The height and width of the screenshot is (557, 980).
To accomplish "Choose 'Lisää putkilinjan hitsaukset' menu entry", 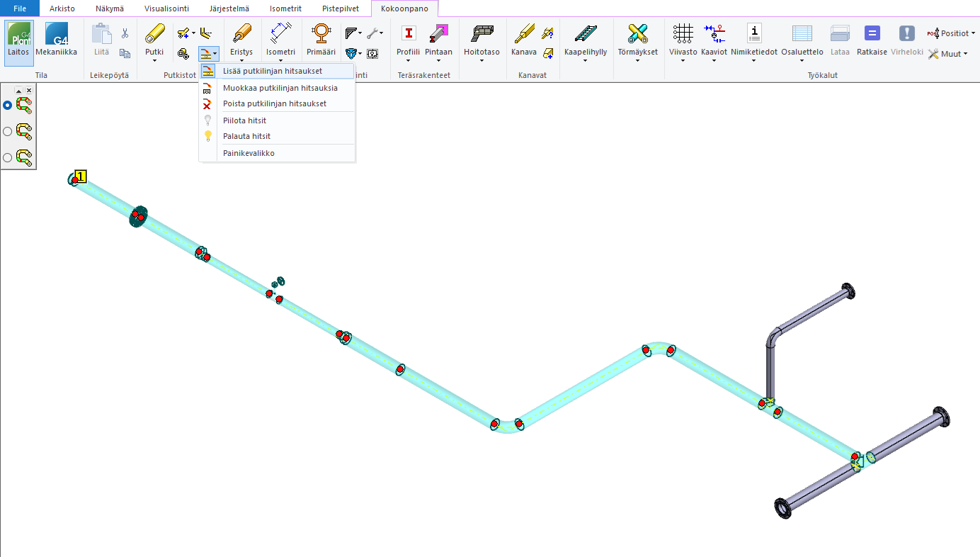I will (x=272, y=71).
